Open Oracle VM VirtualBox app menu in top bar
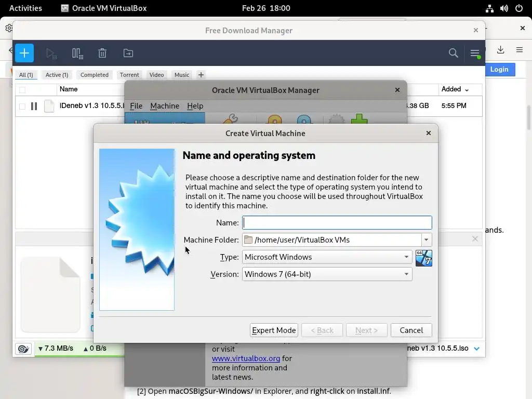Viewport: 532px width, 399px height. click(104, 8)
